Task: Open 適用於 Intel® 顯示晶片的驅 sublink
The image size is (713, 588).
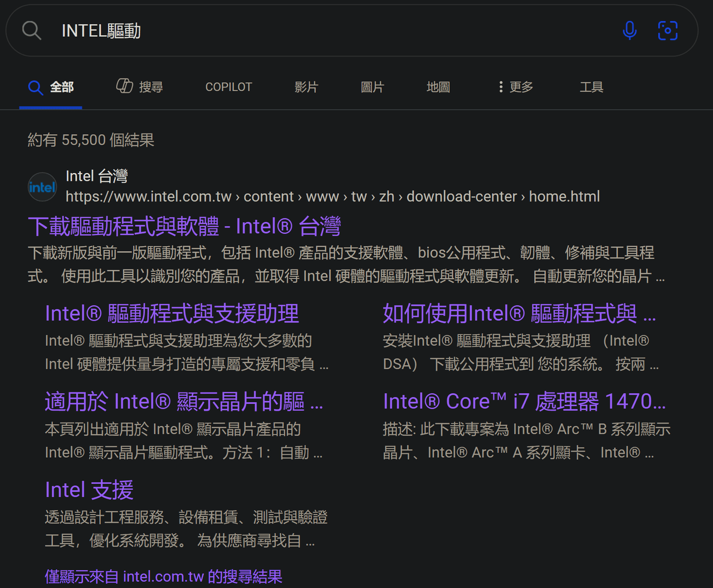Action: 184,402
